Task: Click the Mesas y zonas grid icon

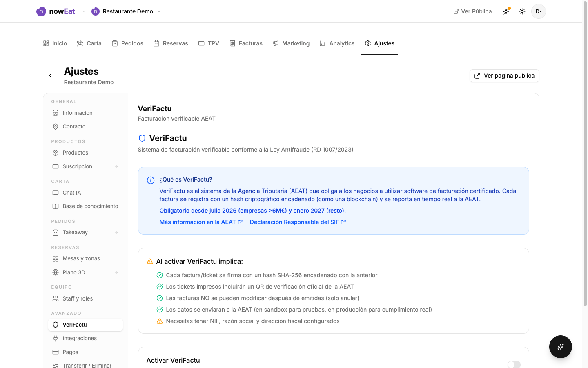Action: point(56,259)
